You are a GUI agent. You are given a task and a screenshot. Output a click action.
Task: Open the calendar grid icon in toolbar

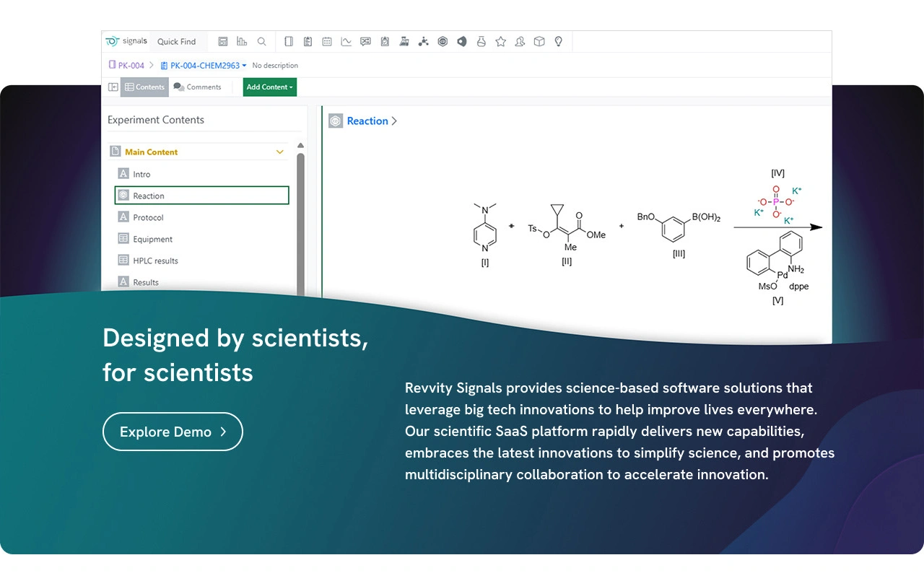pos(327,42)
